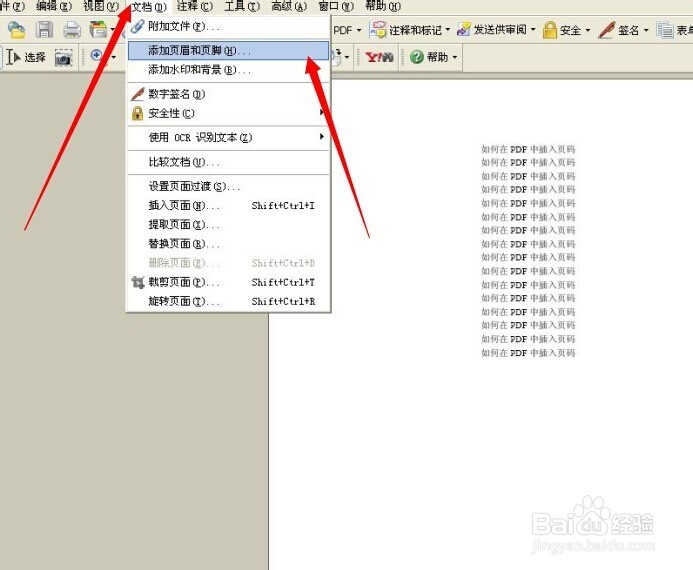
Task: Open the rotate page icon dropdown arrow
Action: tap(347, 57)
